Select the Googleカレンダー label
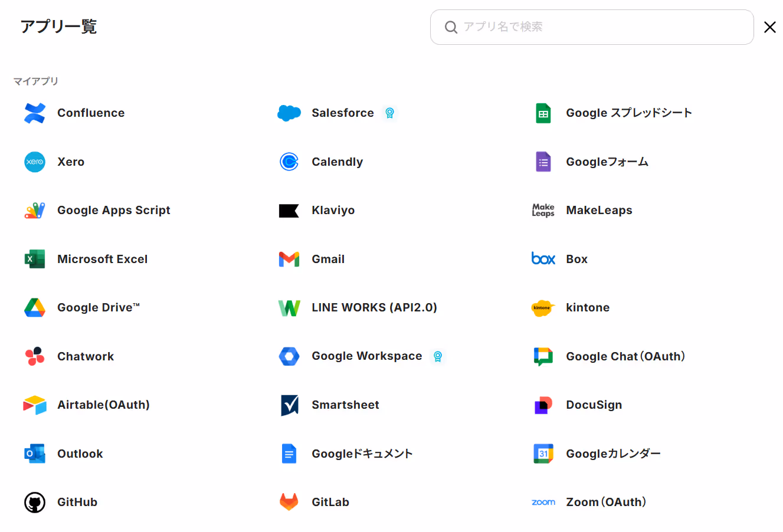 click(614, 454)
